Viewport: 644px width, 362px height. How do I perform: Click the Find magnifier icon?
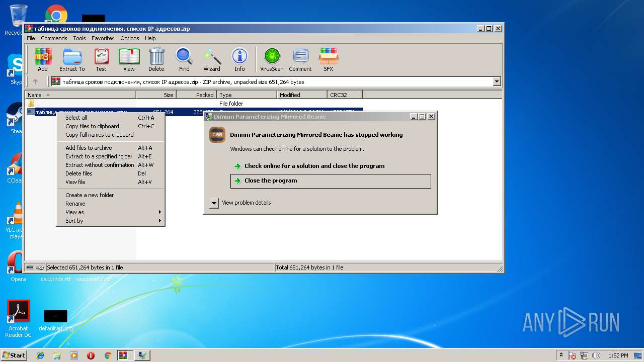click(x=184, y=60)
